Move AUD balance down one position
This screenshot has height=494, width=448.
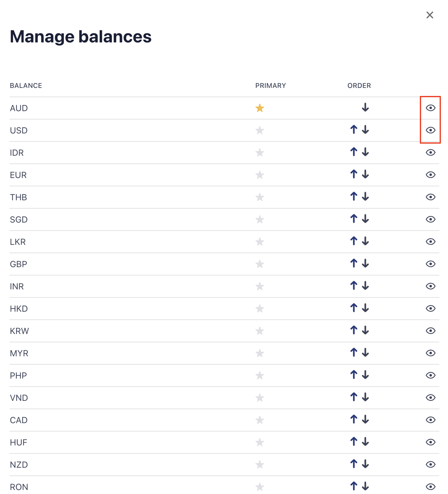click(x=365, y=107)
